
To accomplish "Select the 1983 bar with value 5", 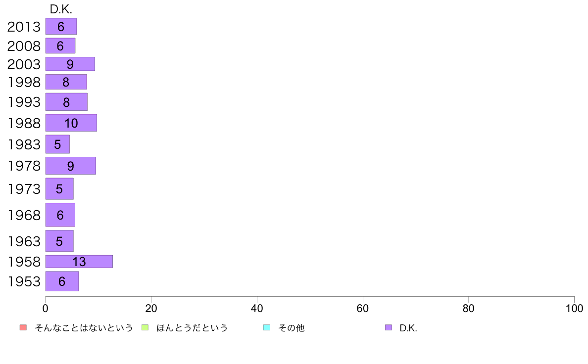I will point(58,144).
